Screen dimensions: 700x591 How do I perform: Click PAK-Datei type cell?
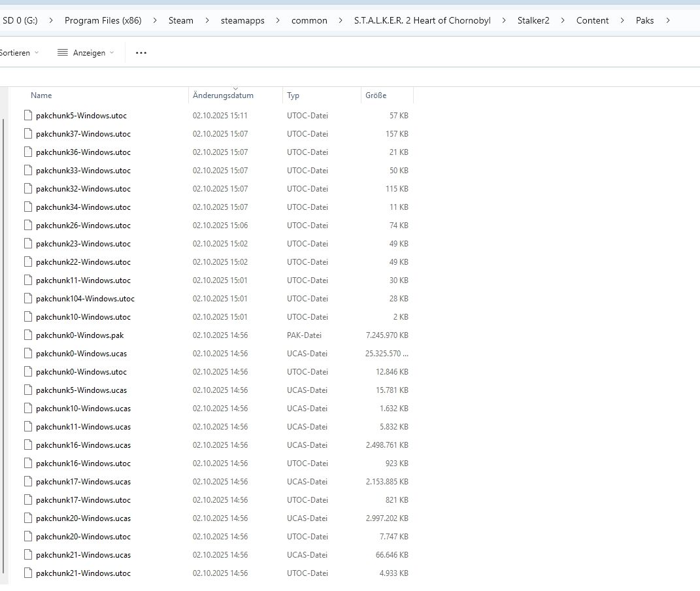(304, 335)
